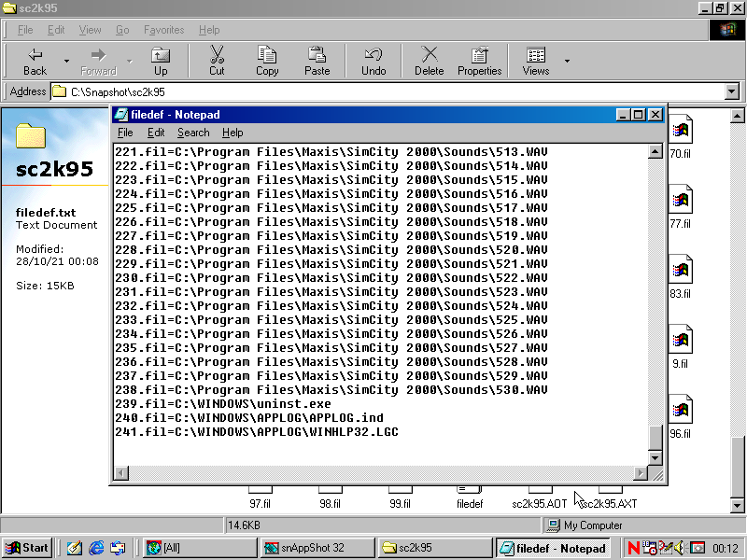Select the 98.fil file label
The width and height of the screenshot is (747, 560).
331,504
